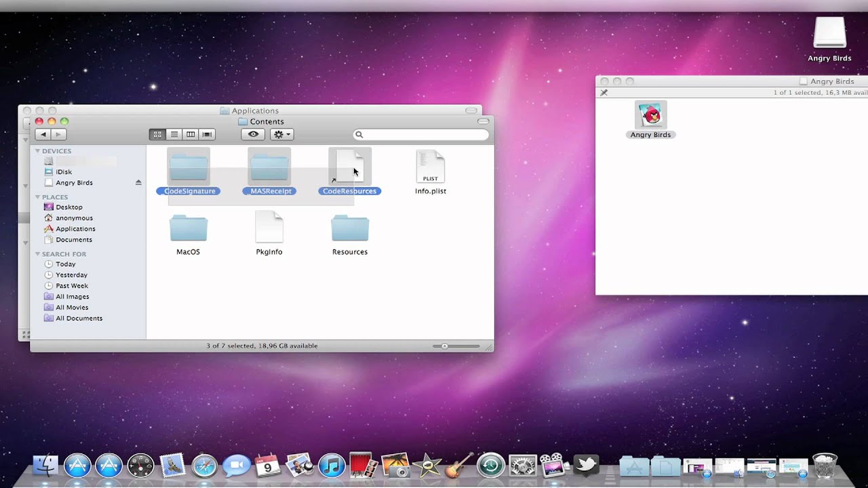Launch Mail from the Dock
Screen dimensions: 868x488
[172, 466]
